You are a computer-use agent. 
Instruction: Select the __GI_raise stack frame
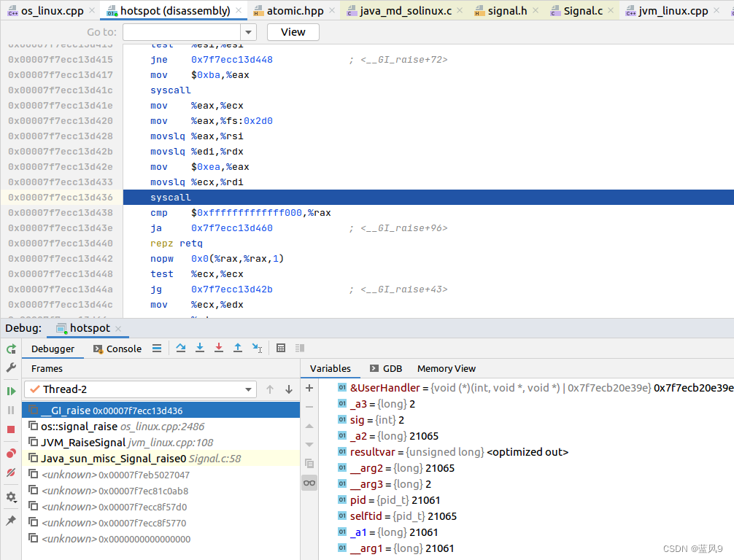click(x=161, y=411)
